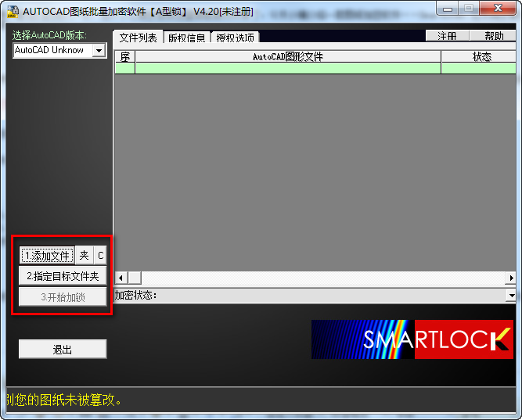The image size is (522, 420).
Task: Close the encryption software window
Action: (x=498, y=9)
